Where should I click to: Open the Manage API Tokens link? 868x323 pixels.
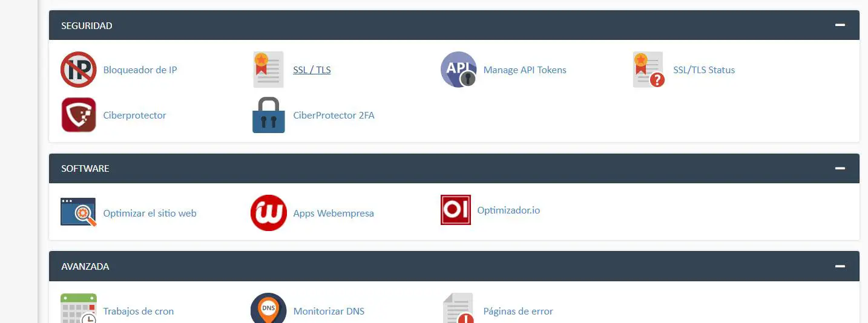click(x=525, y=70)
